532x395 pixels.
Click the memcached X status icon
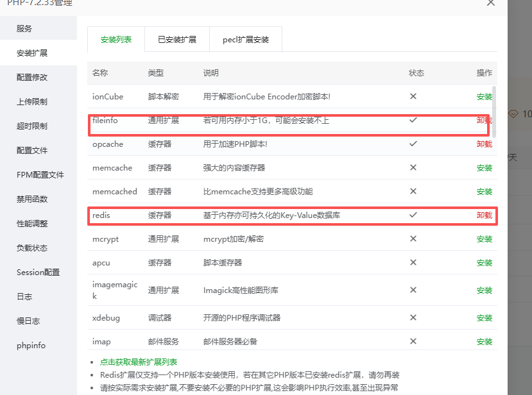[413, 191]
